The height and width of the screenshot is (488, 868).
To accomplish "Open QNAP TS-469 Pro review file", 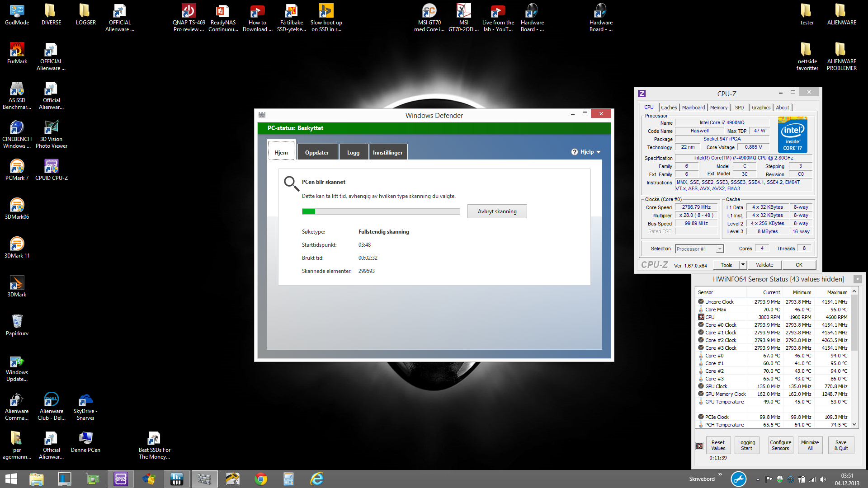I will (x=189, y=18).
